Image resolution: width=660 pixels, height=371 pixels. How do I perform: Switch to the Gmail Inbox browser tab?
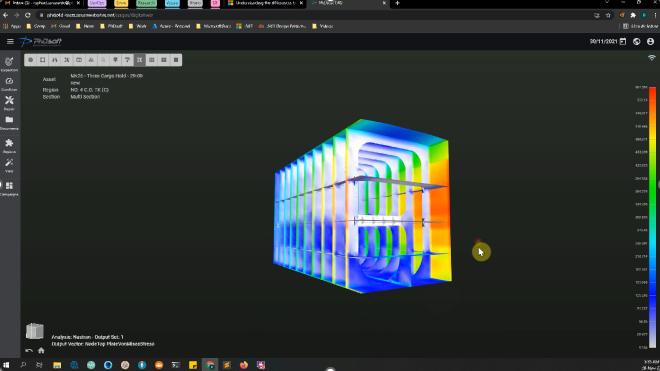tap(41, 3)
